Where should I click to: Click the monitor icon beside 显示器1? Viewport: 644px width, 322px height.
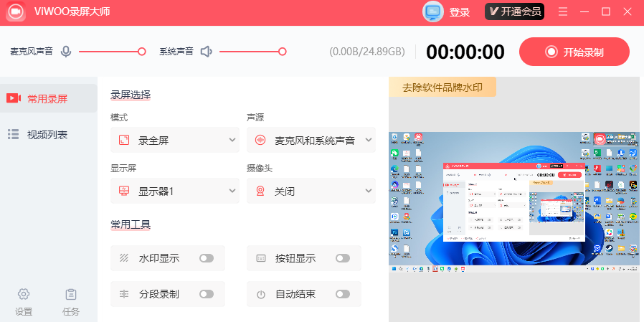(x=124, y=191)
